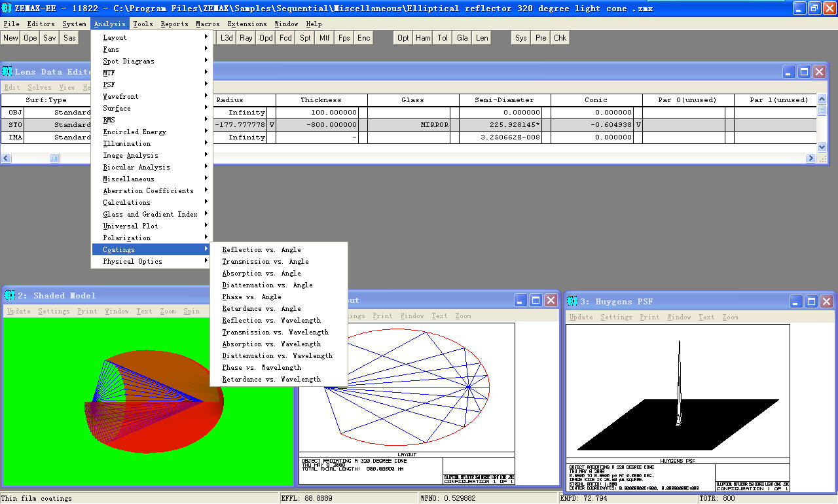Viewport: 838px width, 504px height.
Task: Click the Lens Data Editor horizontal scrollbar thumb
Action: click(55, 158)
